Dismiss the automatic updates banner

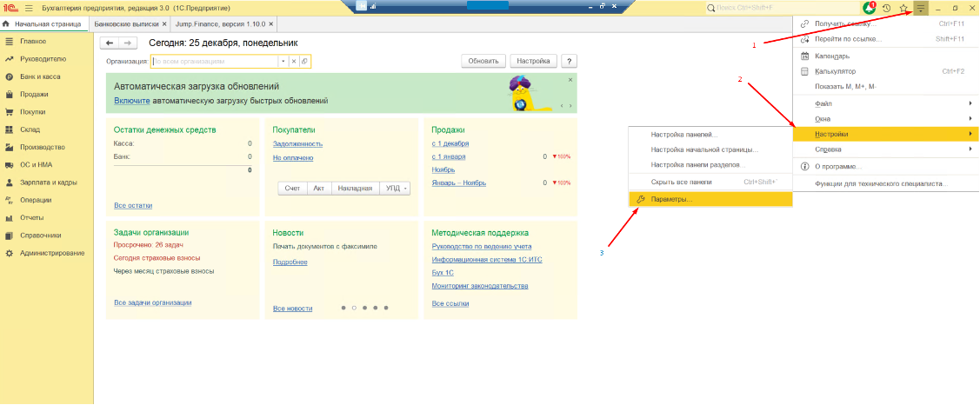(x=570, y=79)
